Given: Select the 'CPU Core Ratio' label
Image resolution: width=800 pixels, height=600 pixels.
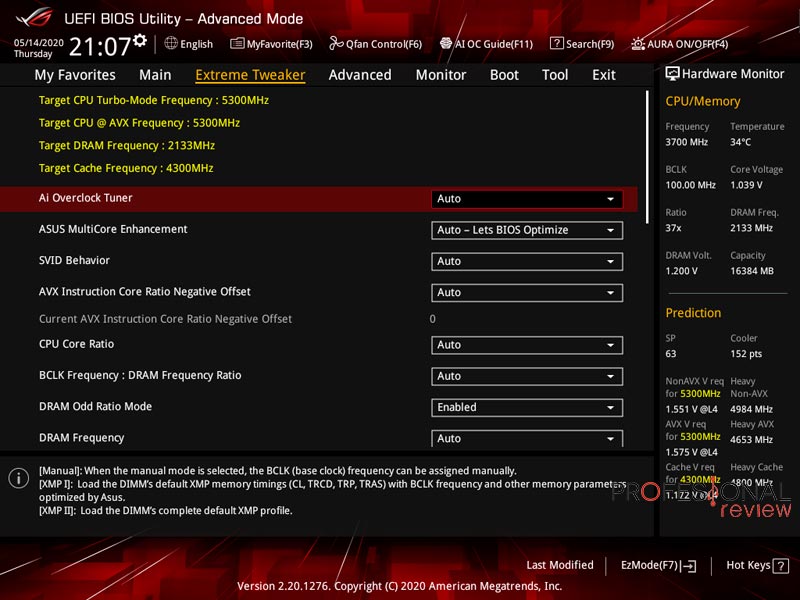Looking at the screenshot, I should [77, 344].
